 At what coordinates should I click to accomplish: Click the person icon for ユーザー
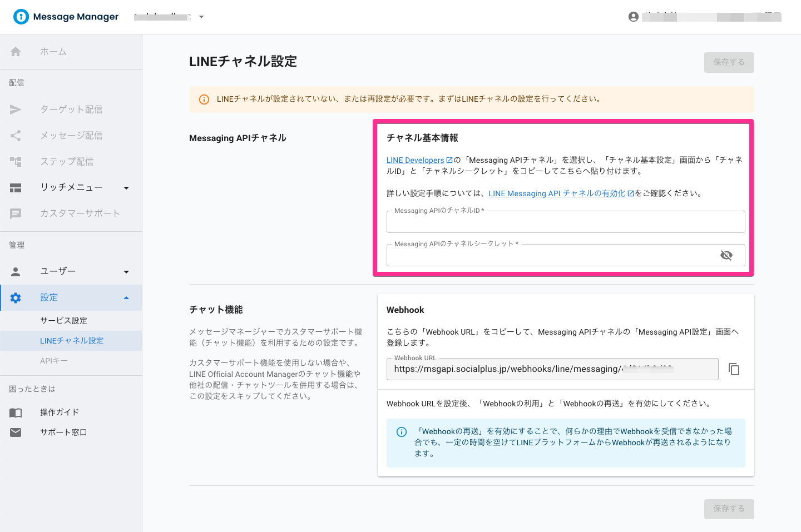pyautogui.click(x=16, y=271)
